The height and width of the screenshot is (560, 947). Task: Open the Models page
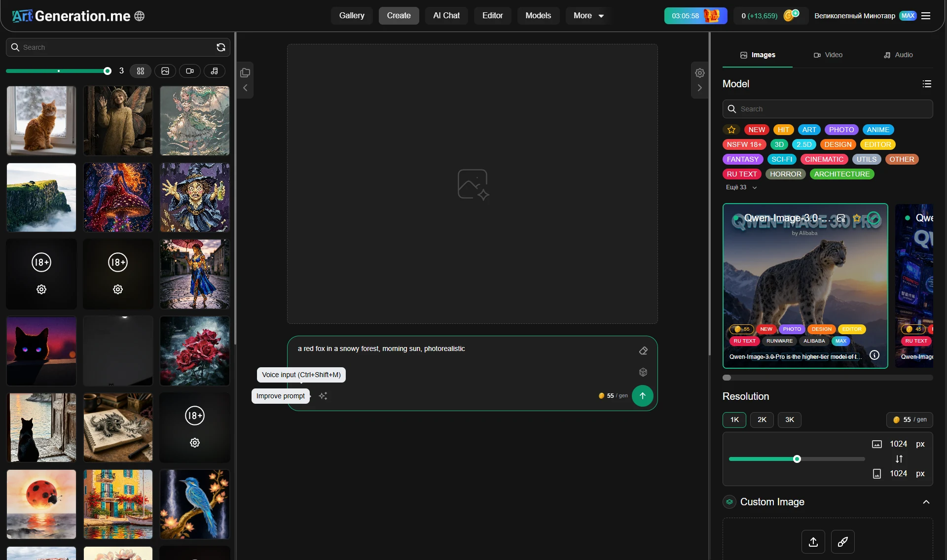coord(538,16)
